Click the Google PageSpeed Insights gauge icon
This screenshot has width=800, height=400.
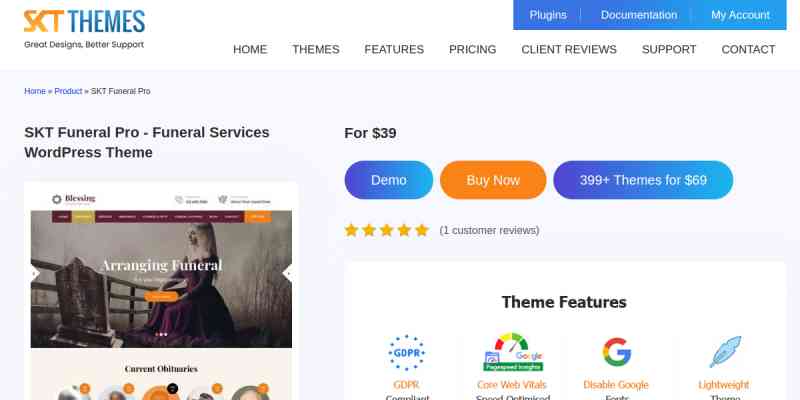(x=513, y=352)
